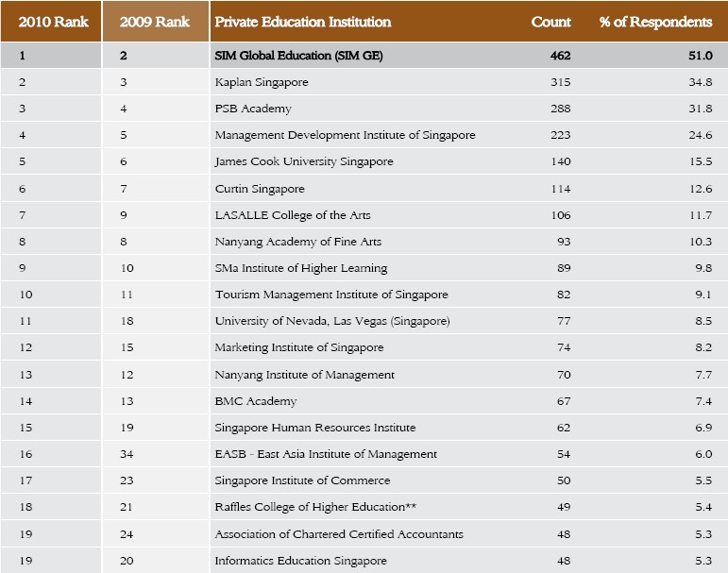
Task: Select 'EASB - East Asia Institute of Management' cell
Action: [326, 454]
